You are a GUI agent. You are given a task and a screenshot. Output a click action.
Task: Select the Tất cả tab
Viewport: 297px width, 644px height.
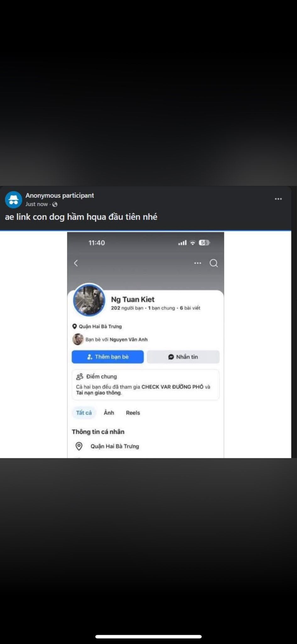pyautogui.click(x=84, y=413)
